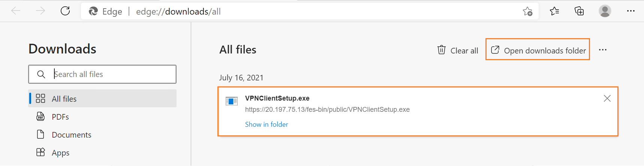644x166 pixels.
Task: Open the Favorites list icon
Action: 554,11
